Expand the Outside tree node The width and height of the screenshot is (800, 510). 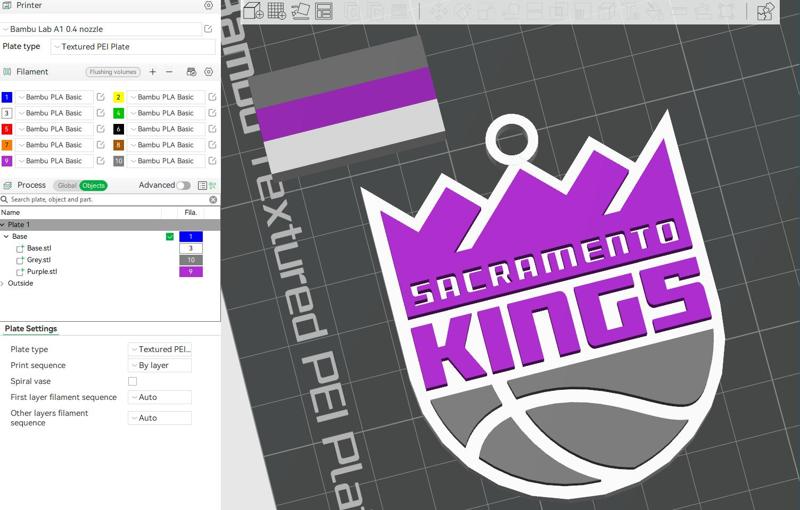(x=3, y=283)
